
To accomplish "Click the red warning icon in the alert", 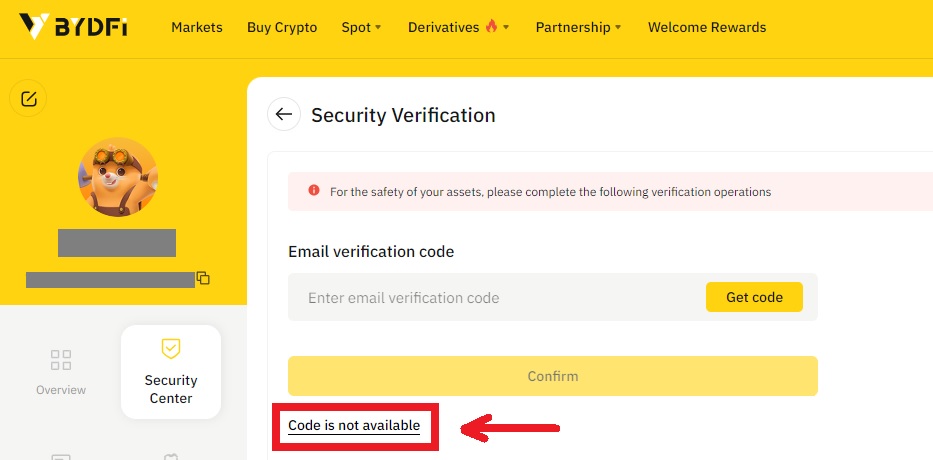I will pyautogui.click(x=314, y=191).
